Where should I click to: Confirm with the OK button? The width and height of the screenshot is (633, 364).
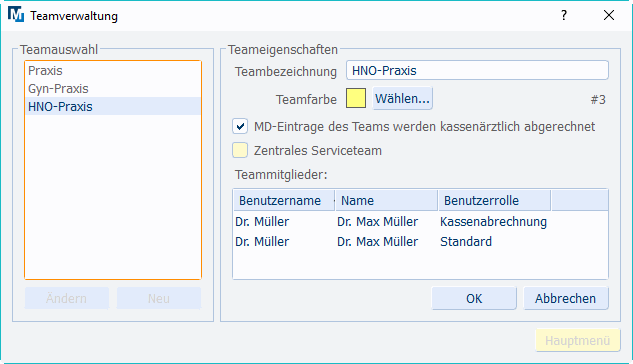click(x=474, y=298)
